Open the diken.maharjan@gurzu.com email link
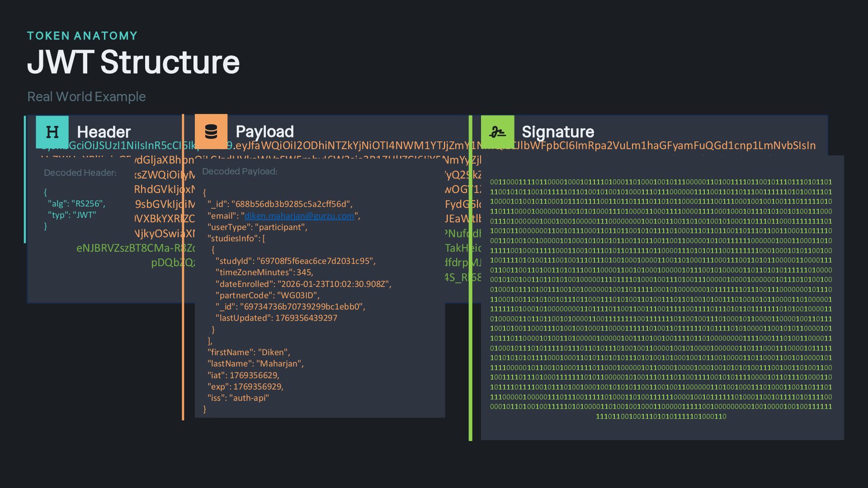The height and width of the screenshot is (488, 868). 299,216
